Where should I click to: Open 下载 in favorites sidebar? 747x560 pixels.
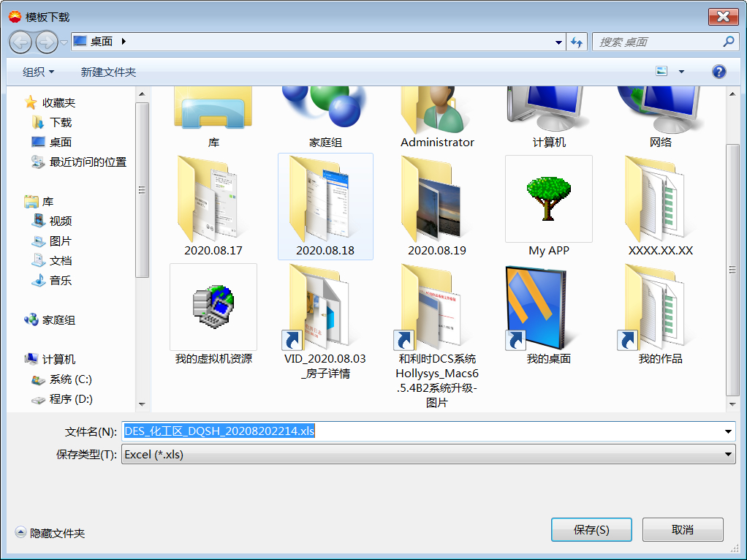coord(53,123)
